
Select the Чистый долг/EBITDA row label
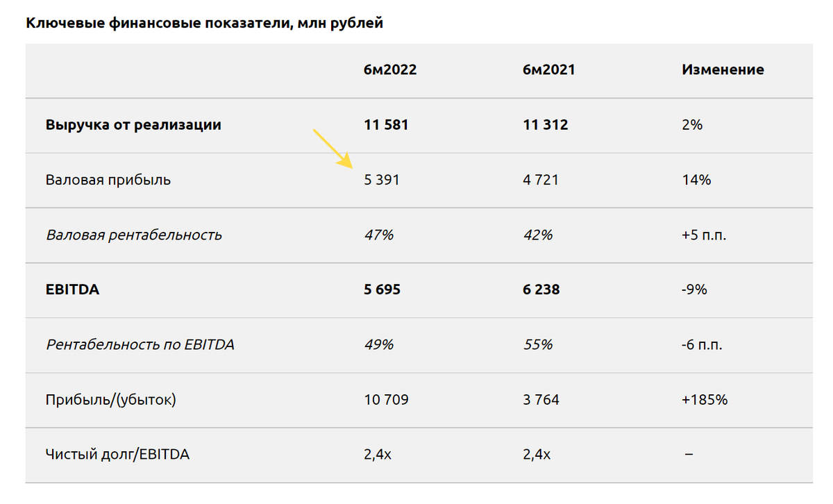pos(117,455)
